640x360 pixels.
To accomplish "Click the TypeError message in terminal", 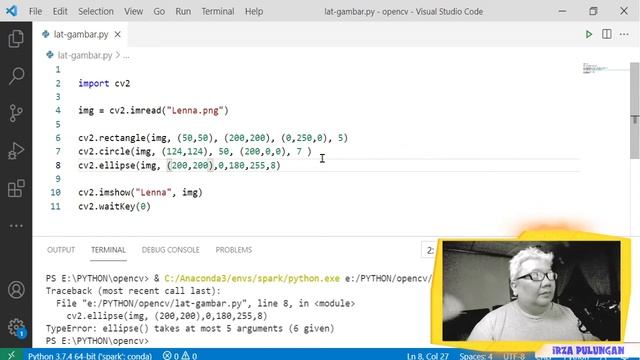I will 190,328.
